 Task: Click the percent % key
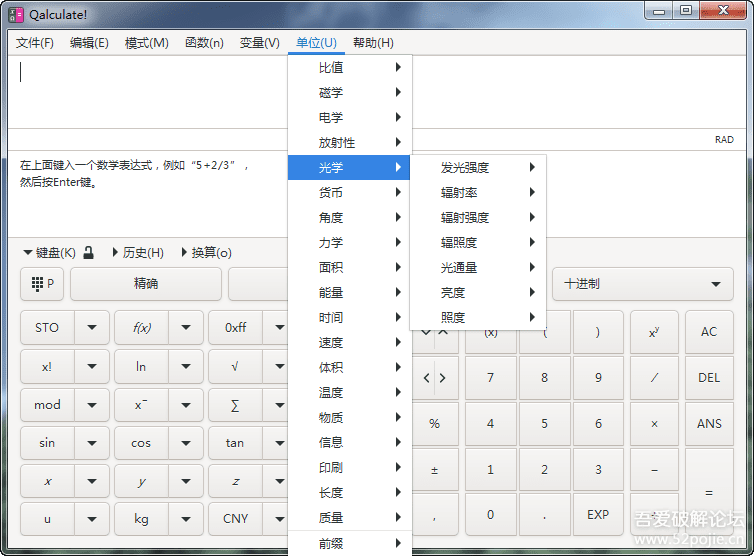click(435, 424)
